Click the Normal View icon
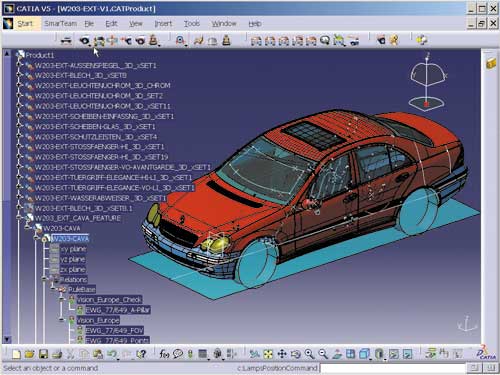This screenshot has height=375, width=500. (x=337, y=354)
